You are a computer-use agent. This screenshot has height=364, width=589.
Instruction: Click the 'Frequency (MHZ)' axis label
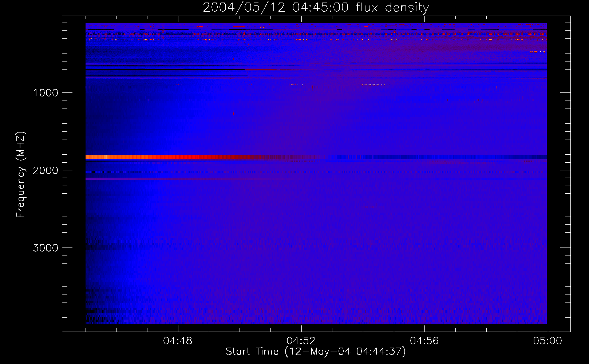[21, 175]
